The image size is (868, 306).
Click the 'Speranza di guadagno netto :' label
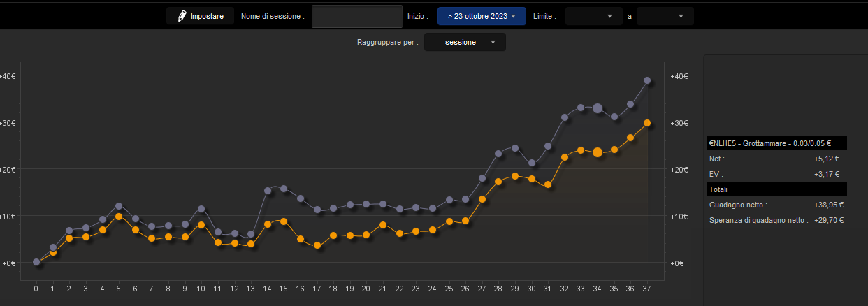click(758, 220)
